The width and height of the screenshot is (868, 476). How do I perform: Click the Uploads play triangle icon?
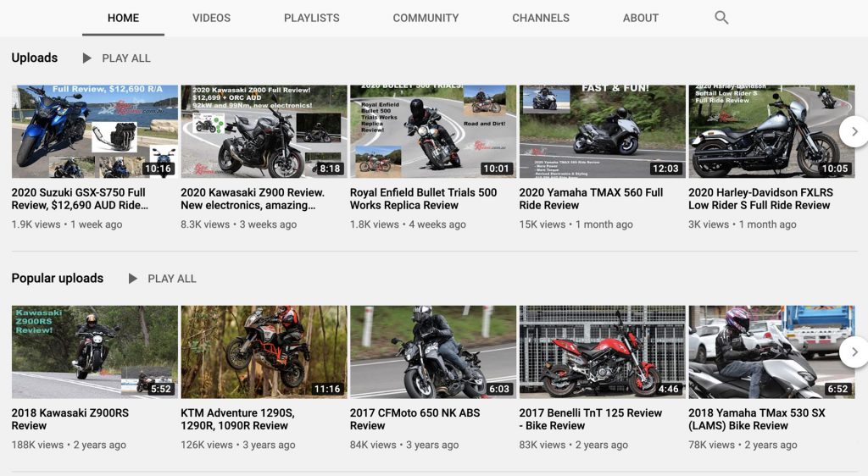click(x=87, y=58)
